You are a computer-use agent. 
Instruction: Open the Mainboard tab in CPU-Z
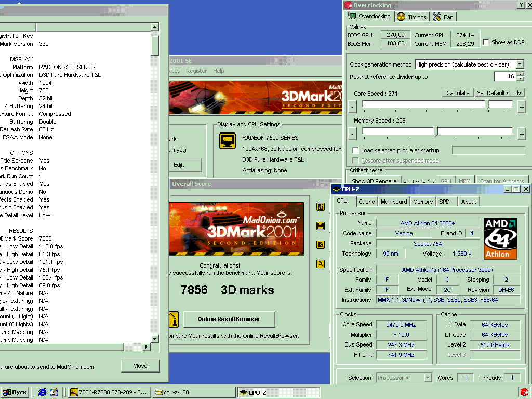[394, 202]
